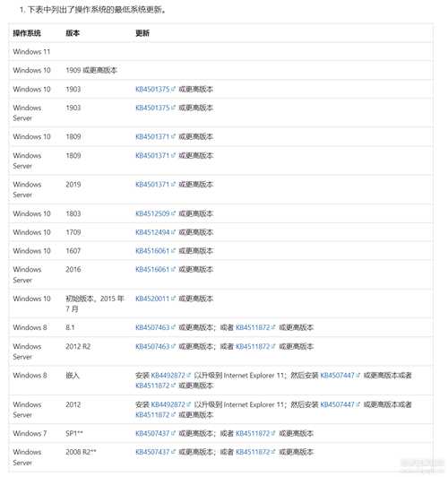Open KB4501375 link in Windows Server 1903 row
Viewport: 448px width, 477px height.
tap(155, 108)
